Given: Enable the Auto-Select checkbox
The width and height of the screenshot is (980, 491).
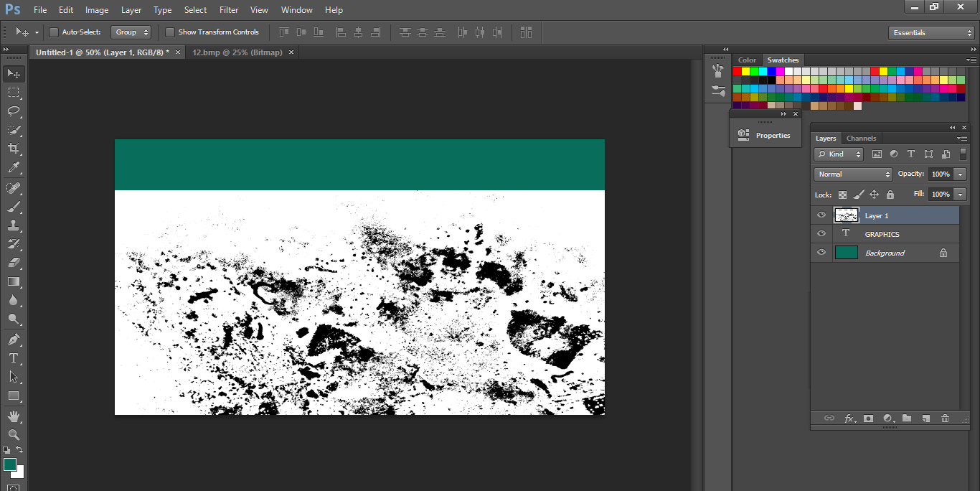Looking at the screenshot, I should click(x=54, y=32).
